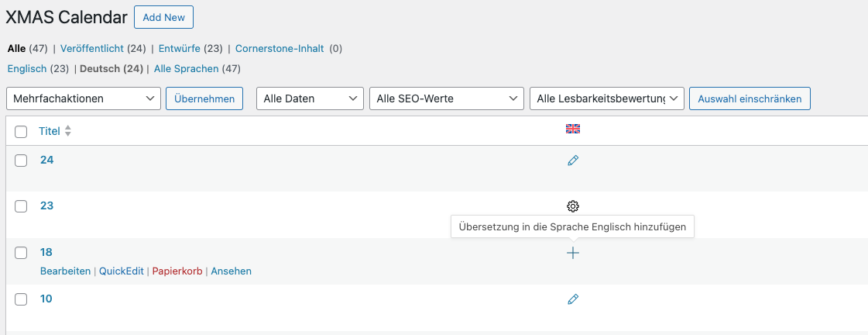Screen dimensions: 868x335
Task: Check the checkbox for post 18
Action: [x=21, y=253]
